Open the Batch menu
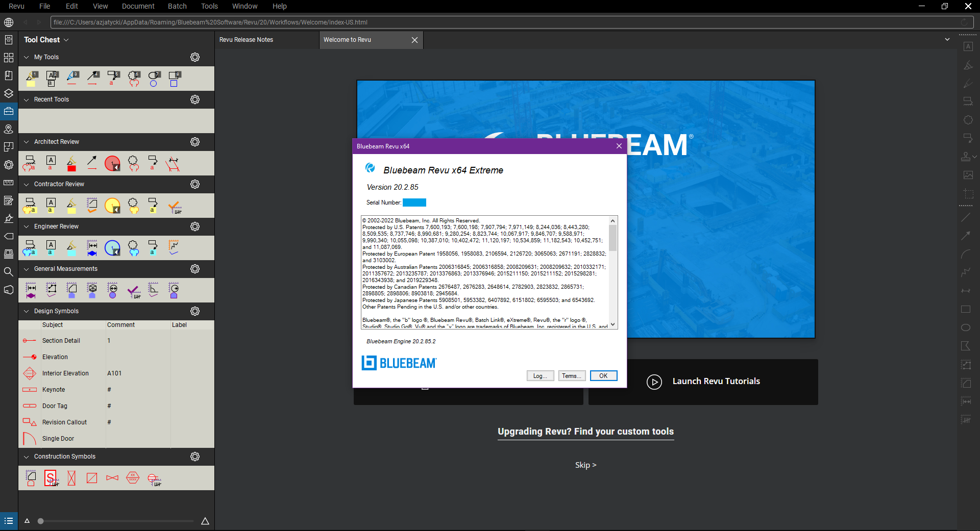 (x=177, y=6)
